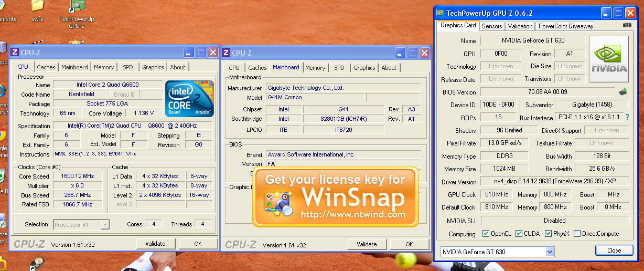Click GPU-Z Name field NVIDIA GeForce GT 630
The height and width of the screenshot is (271, 644).
[533, 40]
